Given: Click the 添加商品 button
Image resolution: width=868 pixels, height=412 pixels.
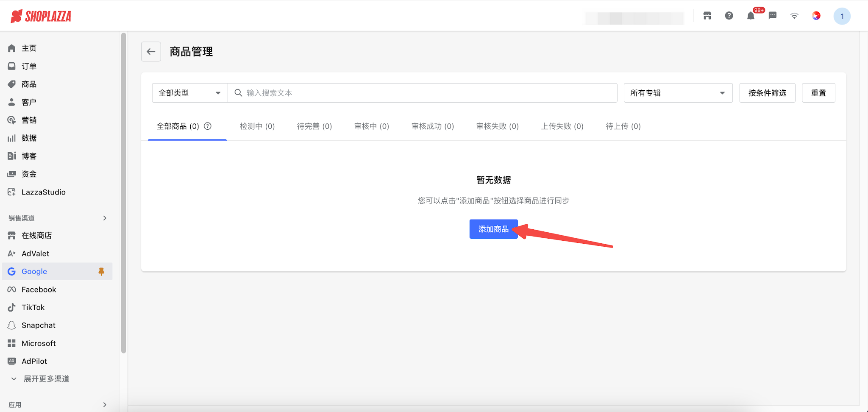Looking at the screenshot, I should click(493, 229).
